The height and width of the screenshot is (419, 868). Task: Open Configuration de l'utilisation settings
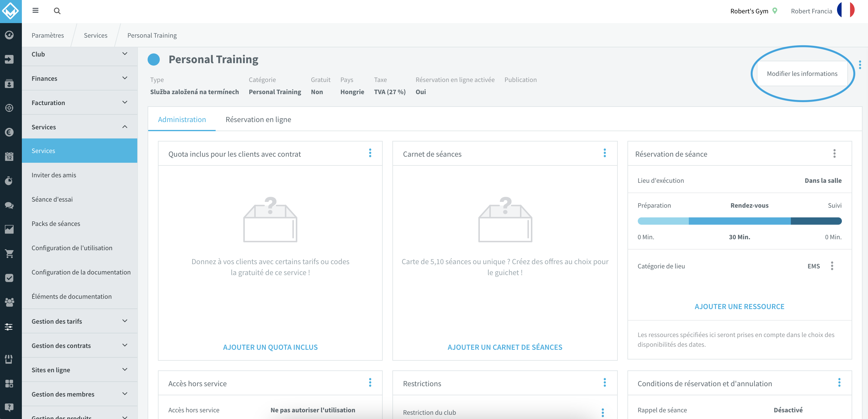80,248
